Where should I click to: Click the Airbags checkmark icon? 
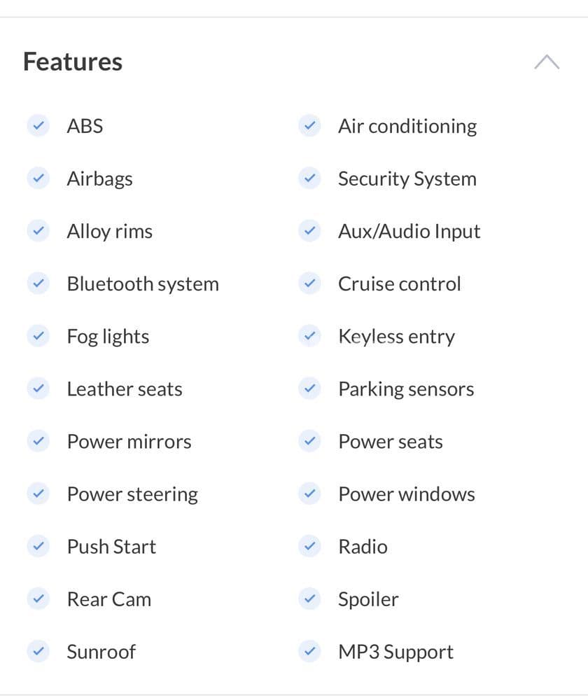coord(38,178)
